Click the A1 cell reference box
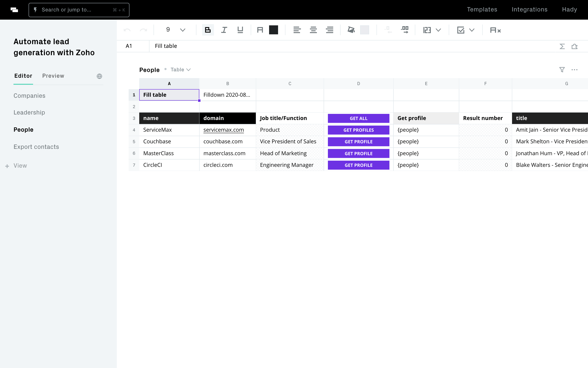The image size is (588, 368). [133, 46]
